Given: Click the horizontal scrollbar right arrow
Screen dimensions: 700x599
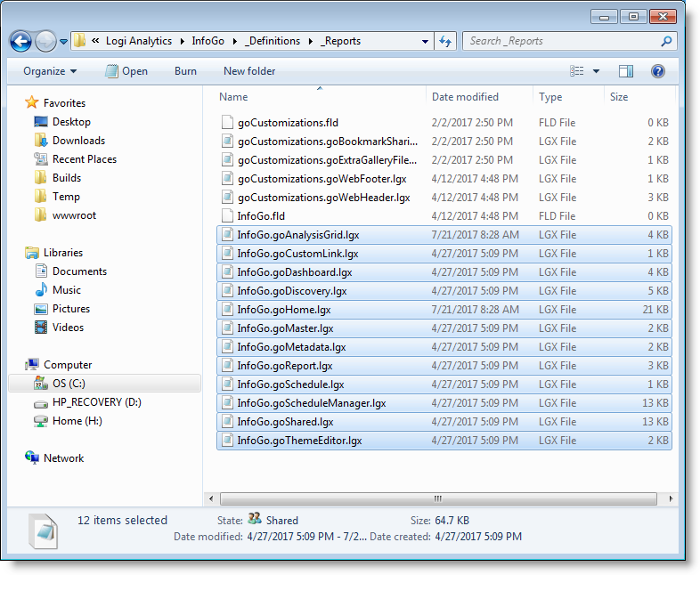Looking at the screenshot, I should point(671,498).
